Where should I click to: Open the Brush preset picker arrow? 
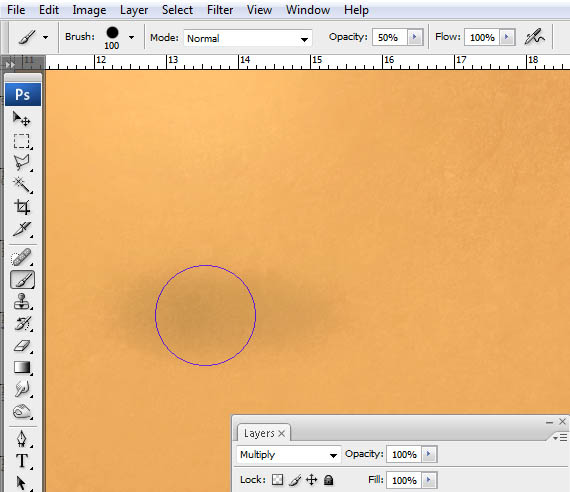(132, 37)
